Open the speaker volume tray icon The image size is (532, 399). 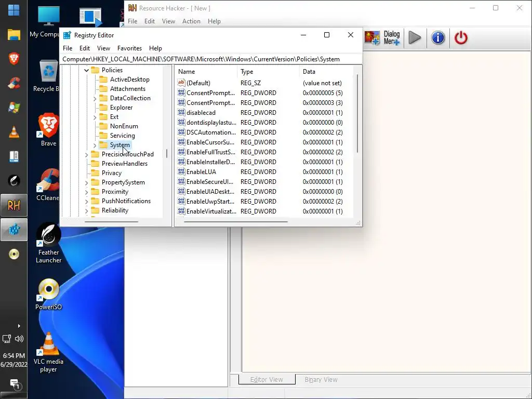pos(19,339)
